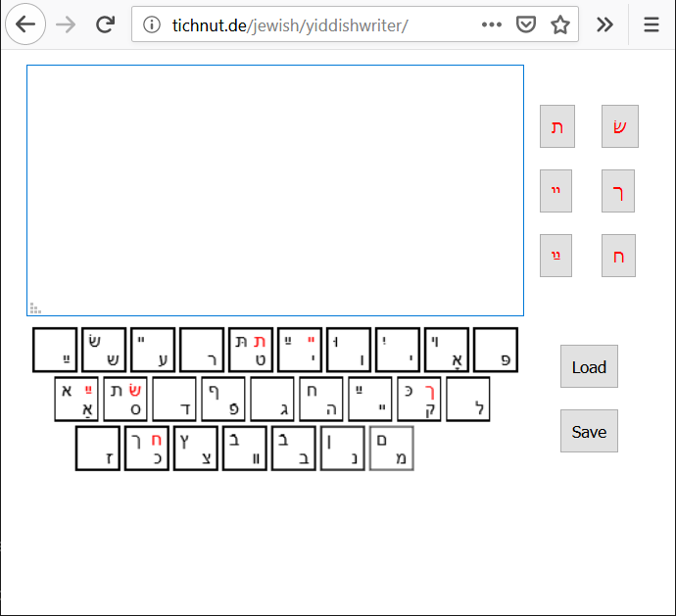Click the Load button

pos(589,366)
